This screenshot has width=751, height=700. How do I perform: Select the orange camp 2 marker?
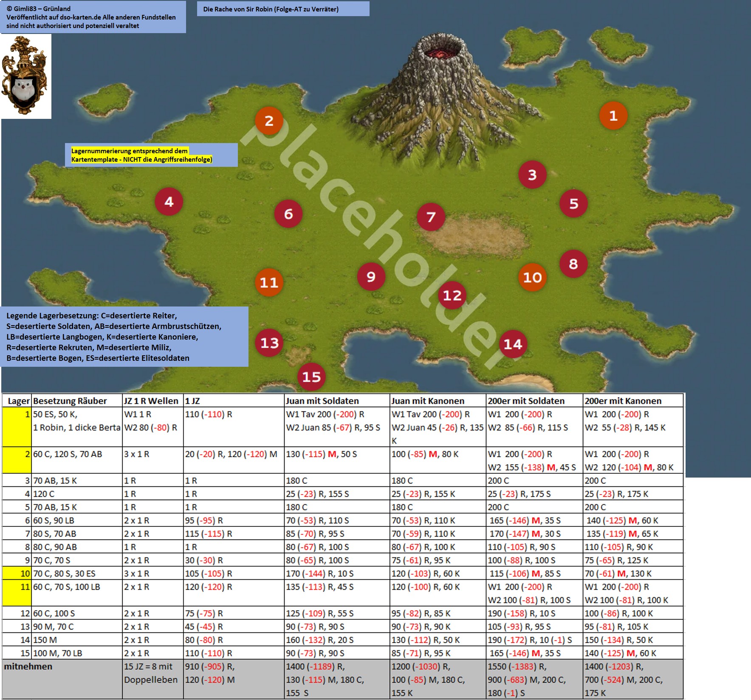click(x=269, y=121)
